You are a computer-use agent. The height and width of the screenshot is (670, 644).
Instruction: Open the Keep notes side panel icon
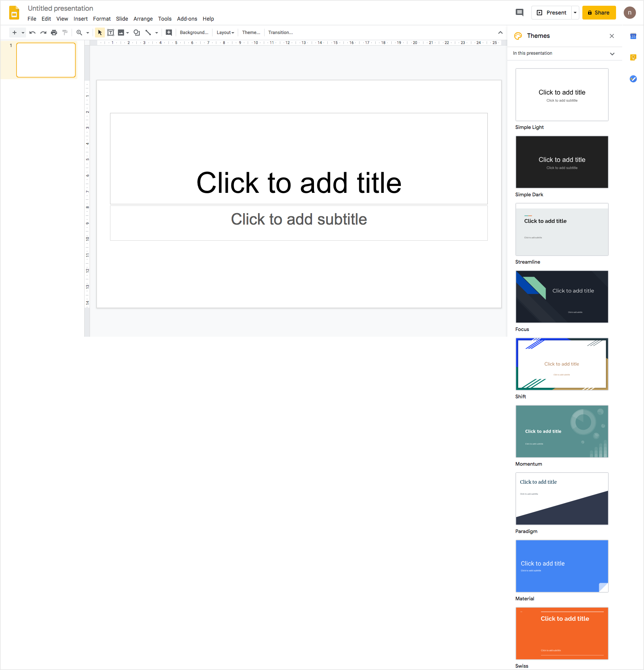click(x=633, y=57)
